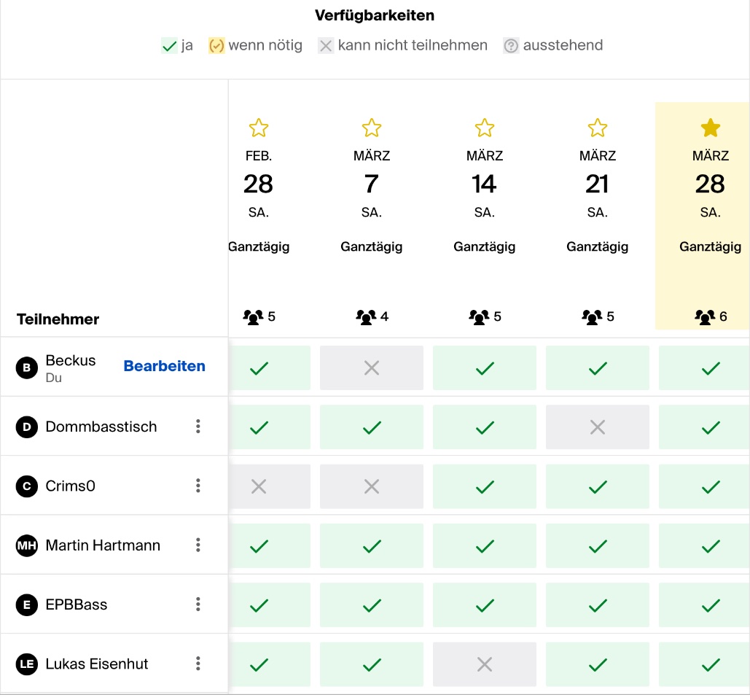The width and height of the screenshot is (750, 700).
Task: Click Beckus's declined cell for März 7
Action: coord(372,368)
